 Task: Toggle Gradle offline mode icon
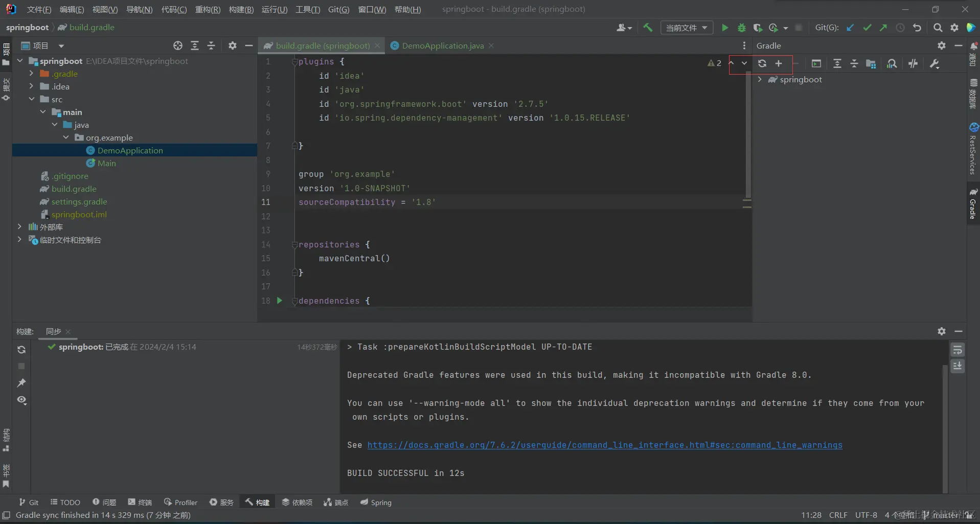pos(913,64)
